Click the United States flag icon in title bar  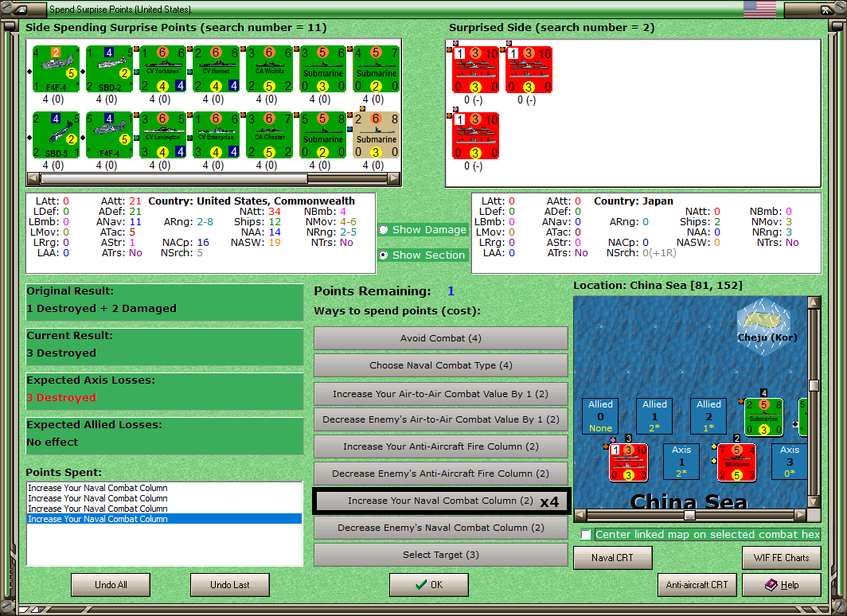click(759, 10)
